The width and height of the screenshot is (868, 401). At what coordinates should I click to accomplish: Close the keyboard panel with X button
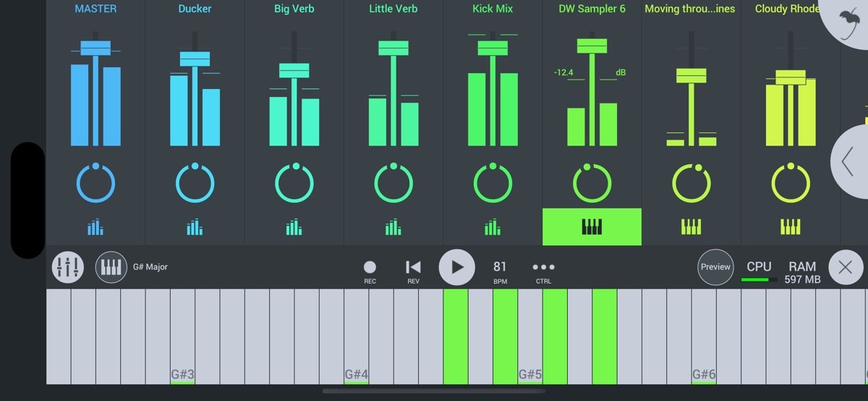[845, 267]
